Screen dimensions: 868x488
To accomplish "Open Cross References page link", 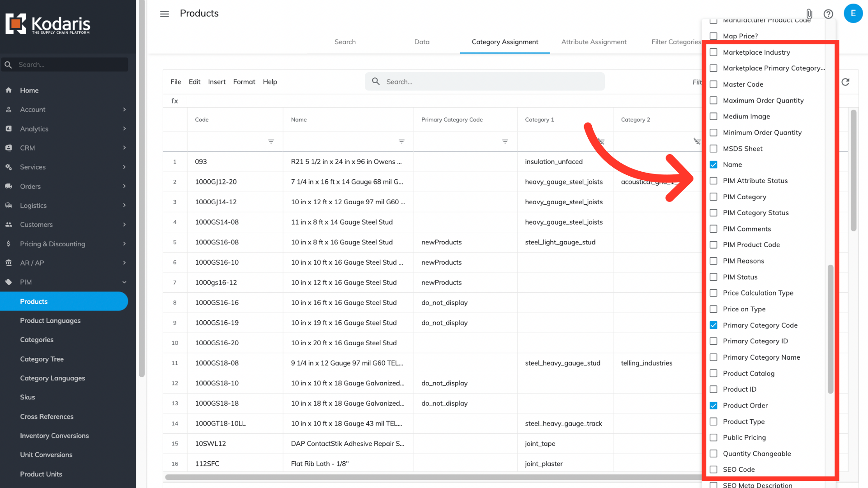I will (47, 416).
